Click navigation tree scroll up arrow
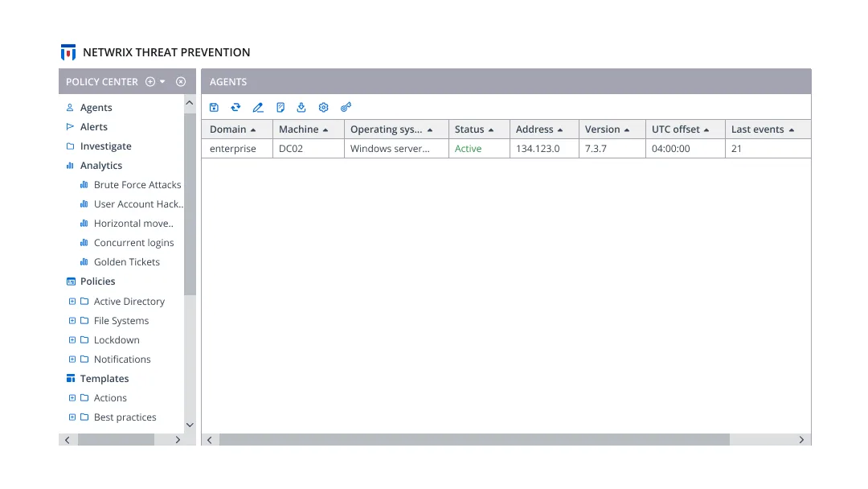This screenshot has height=489, width=868. point(190,103)
